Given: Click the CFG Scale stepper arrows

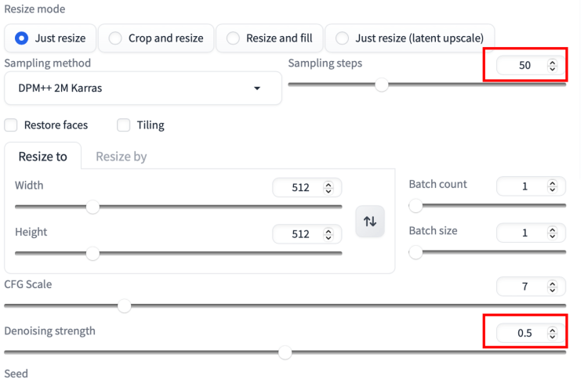Looking at the screenshot, I should click(553, 287).
